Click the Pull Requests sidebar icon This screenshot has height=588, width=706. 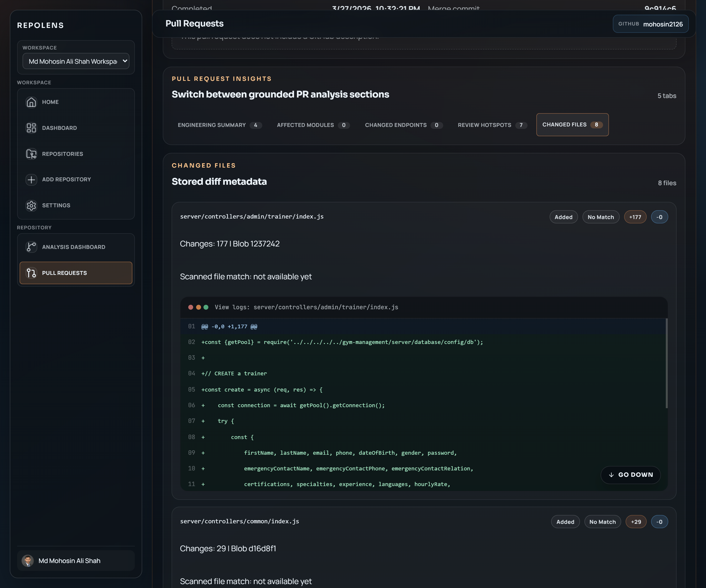[x=31, y=273]
